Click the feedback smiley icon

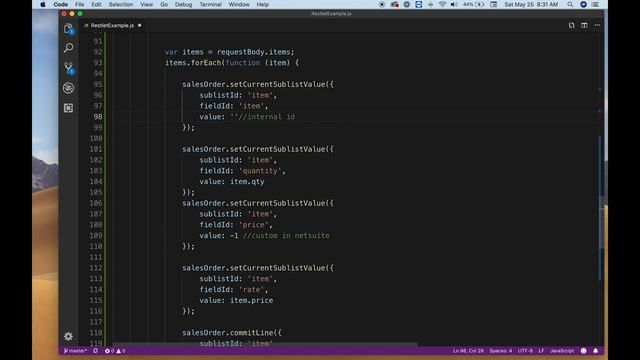pos(584,351)
